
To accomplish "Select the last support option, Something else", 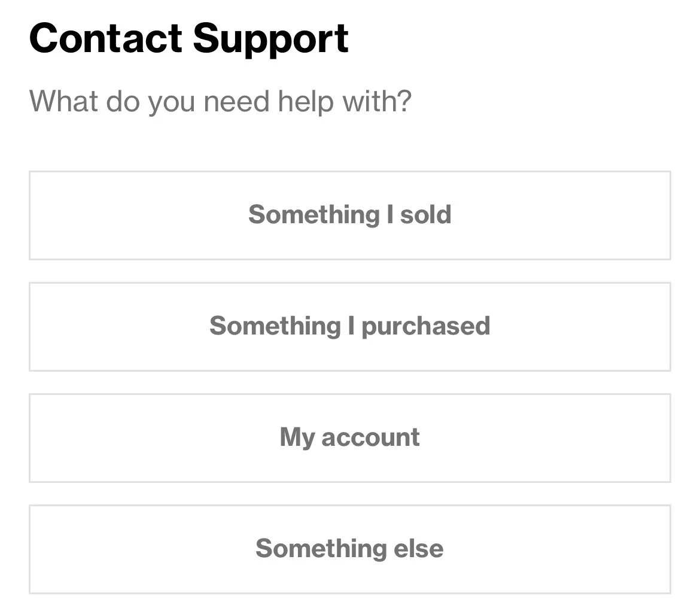I will [x=350, y=549].
